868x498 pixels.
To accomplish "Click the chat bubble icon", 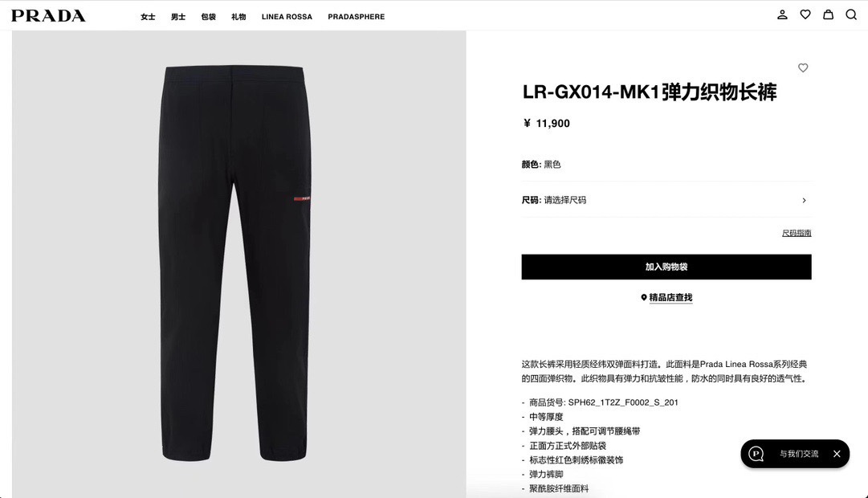I will (x=756, y=454).
